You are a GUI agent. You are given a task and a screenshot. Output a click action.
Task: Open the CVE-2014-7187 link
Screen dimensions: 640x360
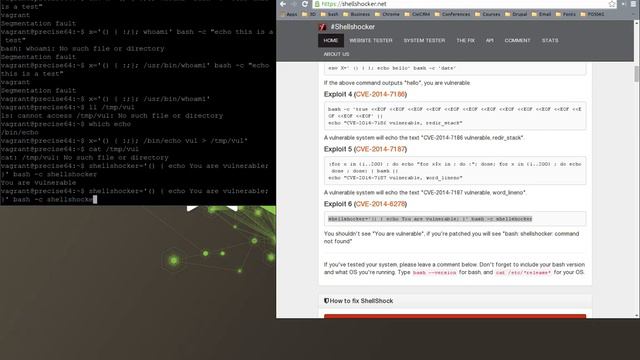point(380,149)
